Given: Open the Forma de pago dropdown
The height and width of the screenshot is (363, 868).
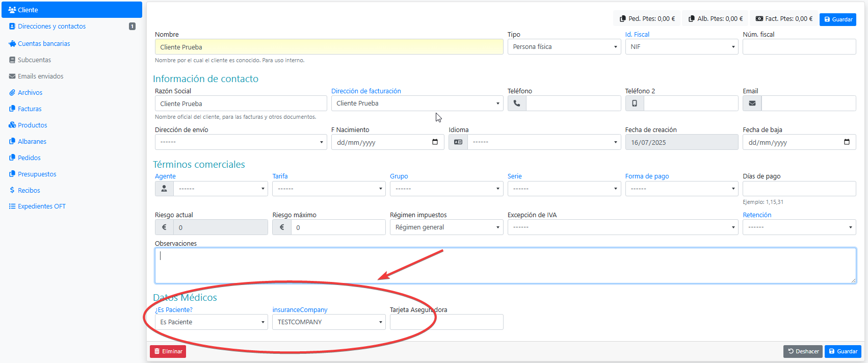Looking at the screenshot, I should 681,189.
